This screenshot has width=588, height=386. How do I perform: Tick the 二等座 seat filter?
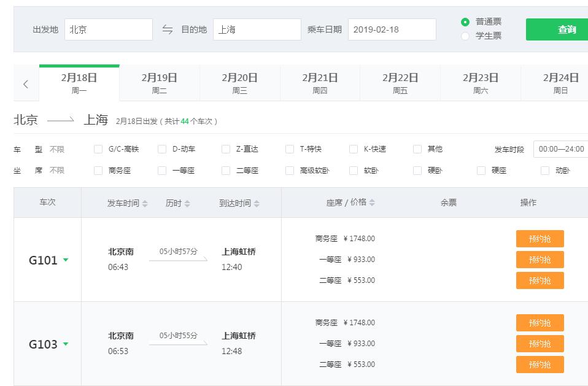[226, 171]
